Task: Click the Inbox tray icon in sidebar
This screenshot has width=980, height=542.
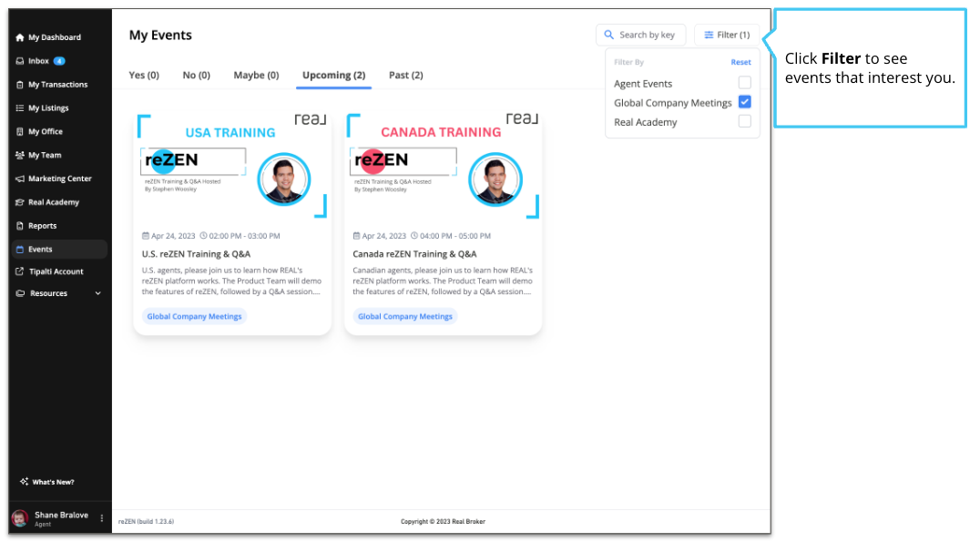Action: click(20, 61)
